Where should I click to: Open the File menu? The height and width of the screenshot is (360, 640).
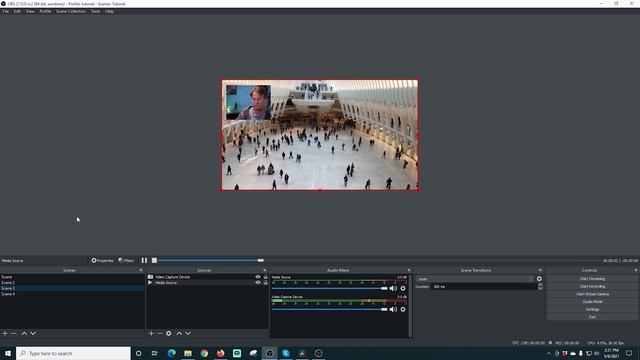tap(5, 11)
